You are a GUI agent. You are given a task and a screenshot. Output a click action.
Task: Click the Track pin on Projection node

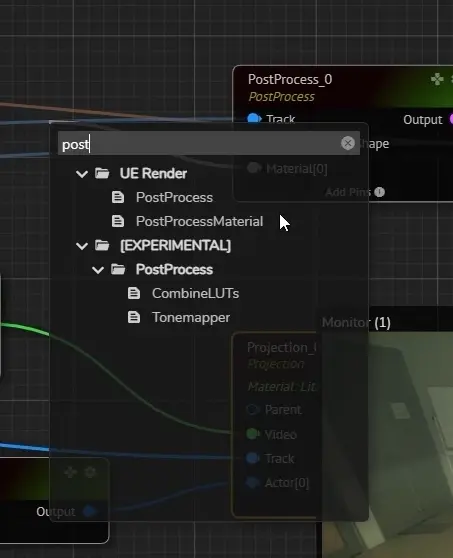(253, 458)
